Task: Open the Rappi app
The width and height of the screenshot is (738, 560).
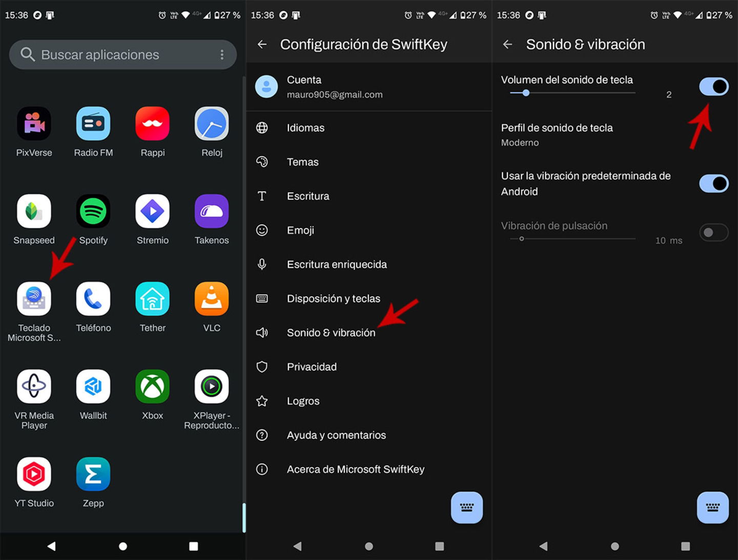Action: (152, 123)
